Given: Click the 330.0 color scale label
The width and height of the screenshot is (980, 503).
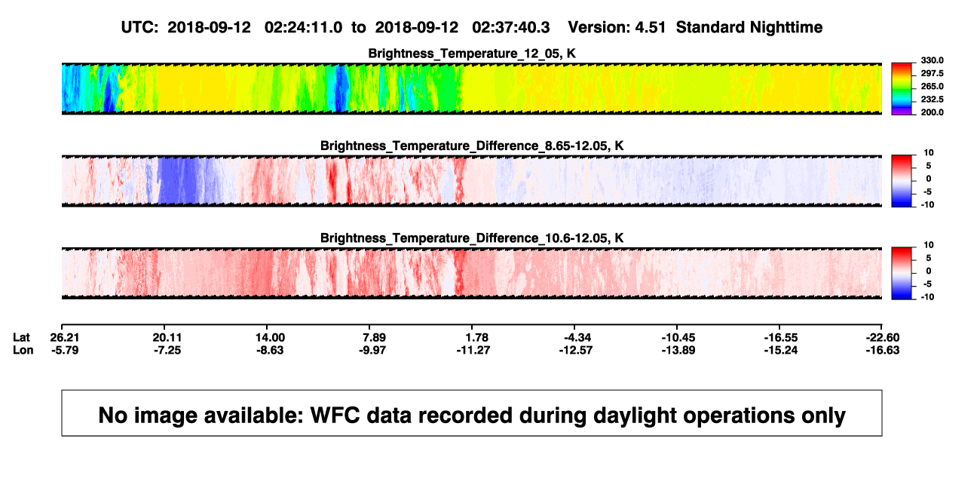Looking at the screenshot, I should 932,60.
